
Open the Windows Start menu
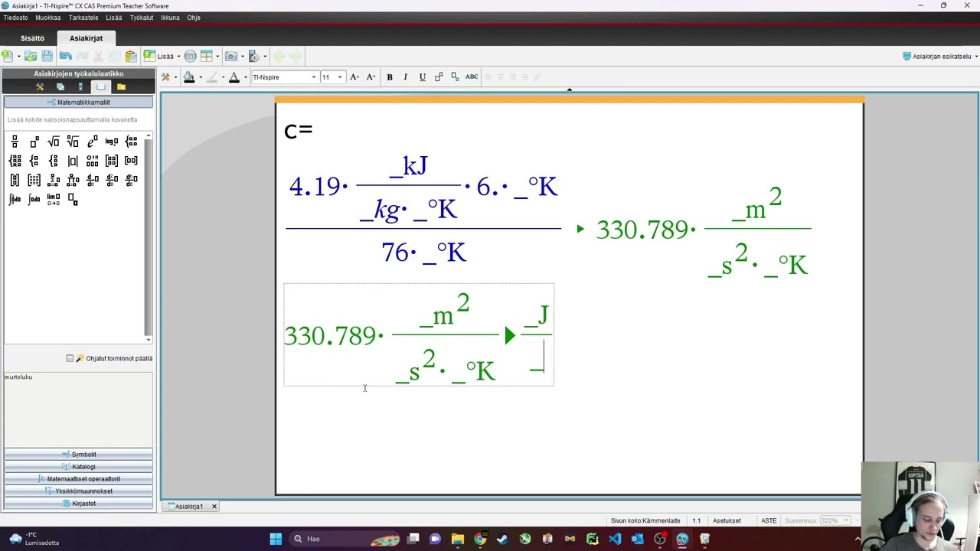click(276, 539)
